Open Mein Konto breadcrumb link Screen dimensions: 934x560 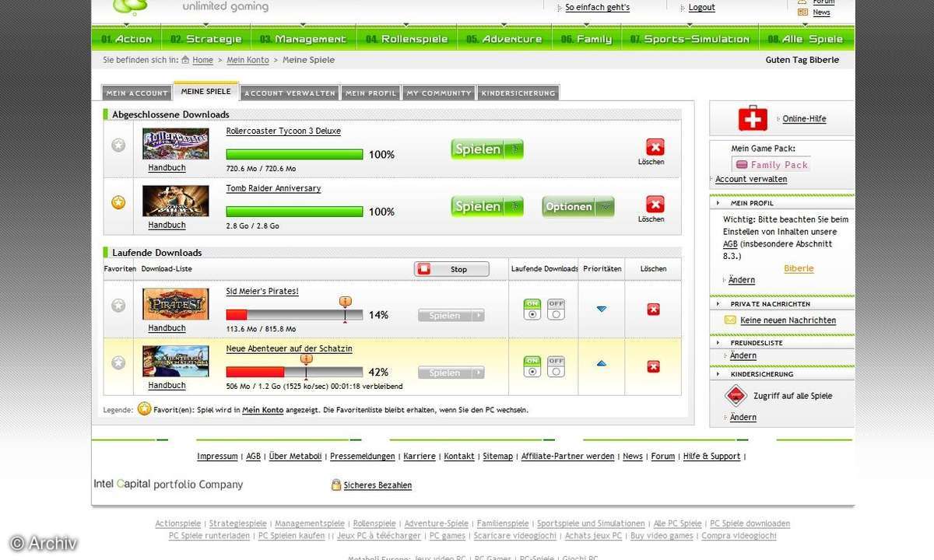[248, 60]
